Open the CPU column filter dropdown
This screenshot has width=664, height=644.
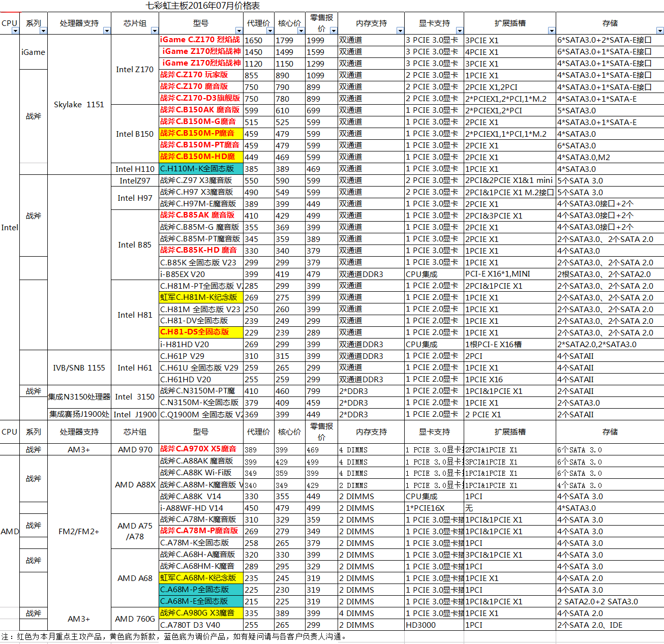click(x=15, y=31)
